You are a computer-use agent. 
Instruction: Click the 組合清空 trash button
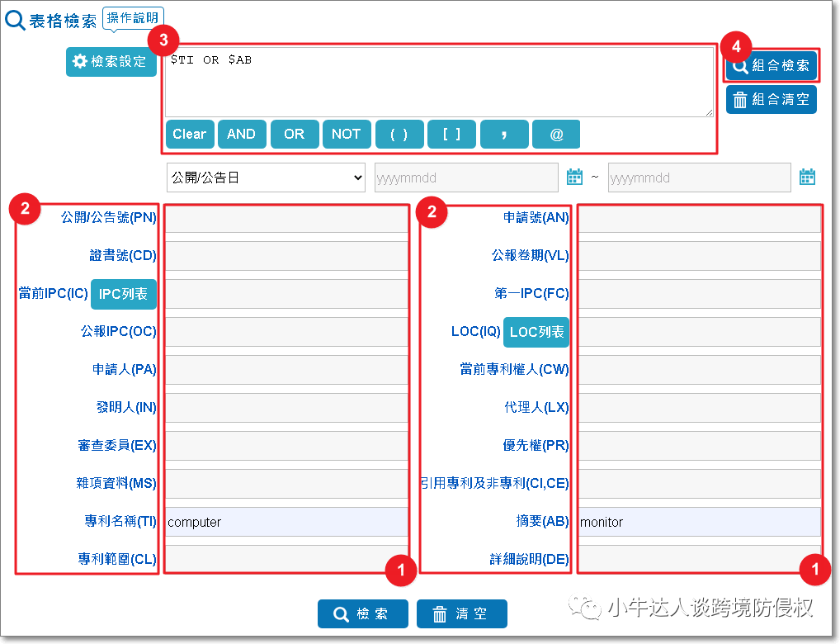click(772, 100)
